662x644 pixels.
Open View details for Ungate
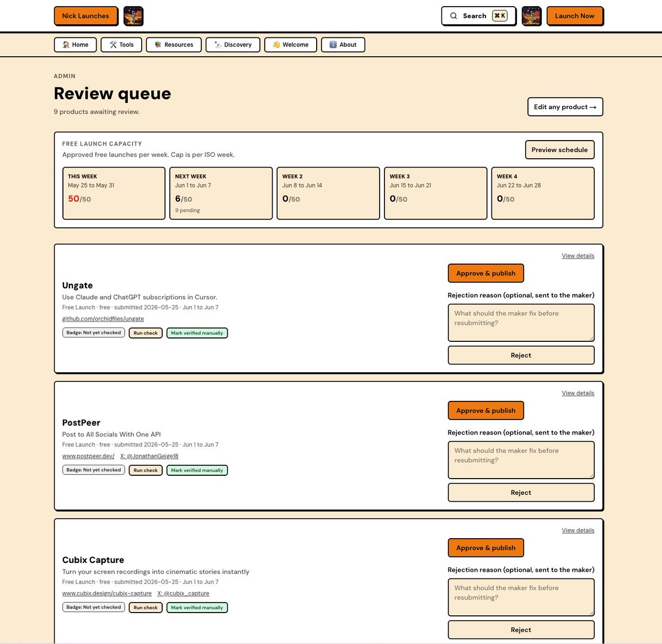578,256
